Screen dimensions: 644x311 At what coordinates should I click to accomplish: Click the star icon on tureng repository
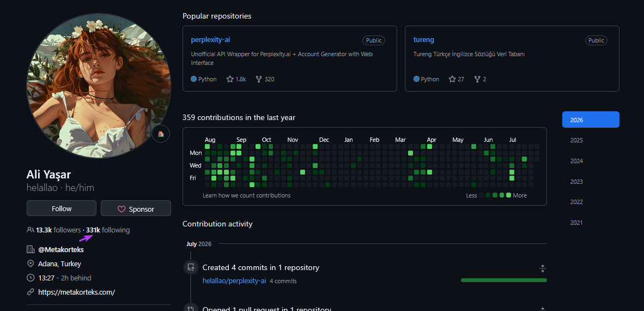pyautogui.click(x=452, y=79)
